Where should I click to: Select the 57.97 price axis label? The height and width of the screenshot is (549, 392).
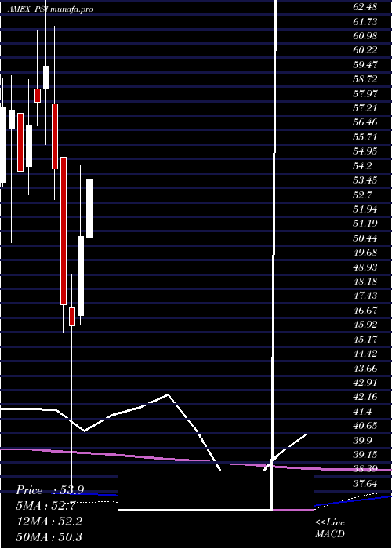click(x=365, y=94)
